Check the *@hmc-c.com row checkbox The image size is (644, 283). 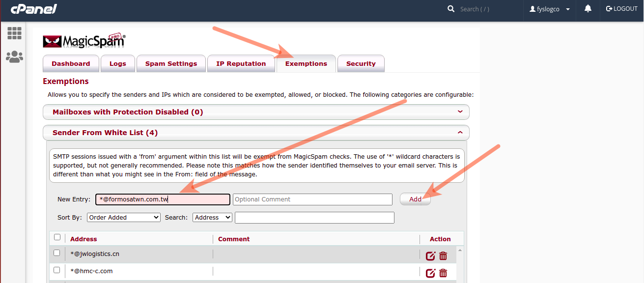coord(56,270)
